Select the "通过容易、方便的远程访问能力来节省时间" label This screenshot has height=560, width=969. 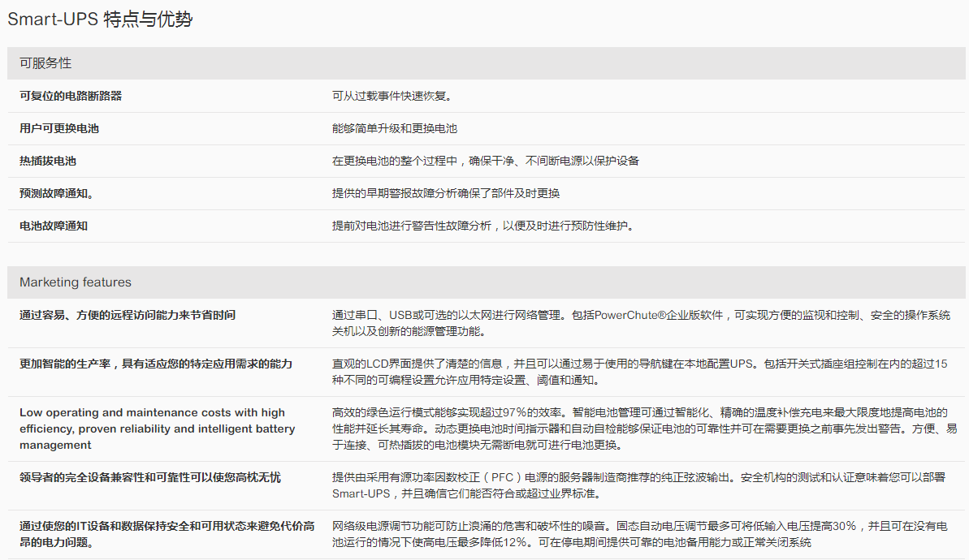pos(128,315)
